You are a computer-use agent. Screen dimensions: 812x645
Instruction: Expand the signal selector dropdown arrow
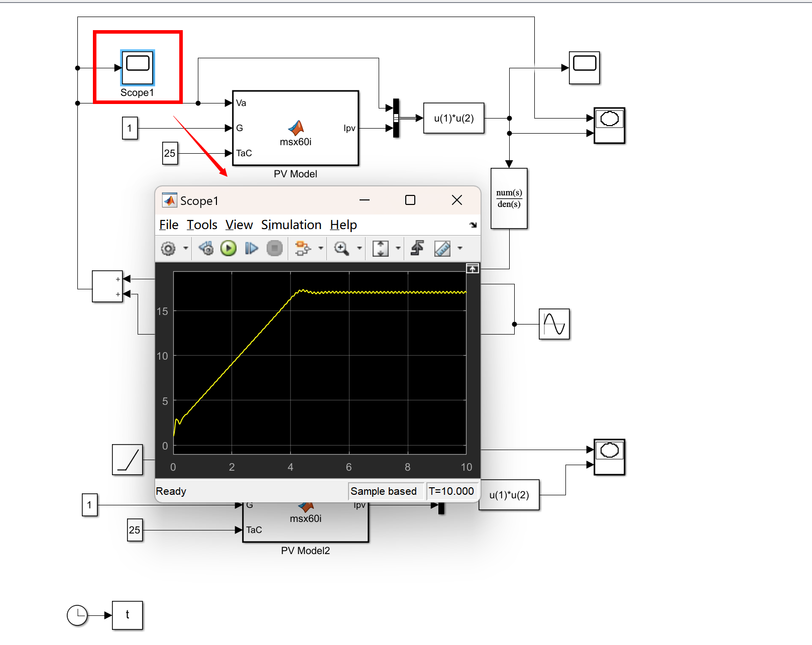tap(320, 248)
